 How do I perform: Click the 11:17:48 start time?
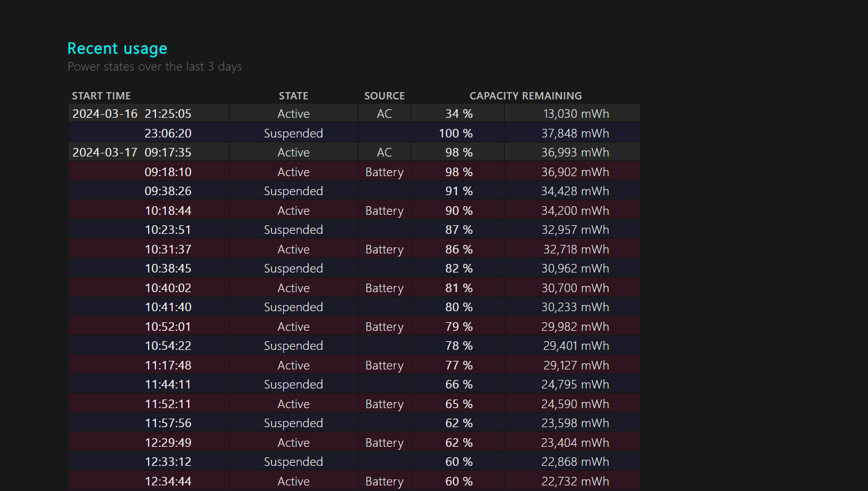coord(168,365)
